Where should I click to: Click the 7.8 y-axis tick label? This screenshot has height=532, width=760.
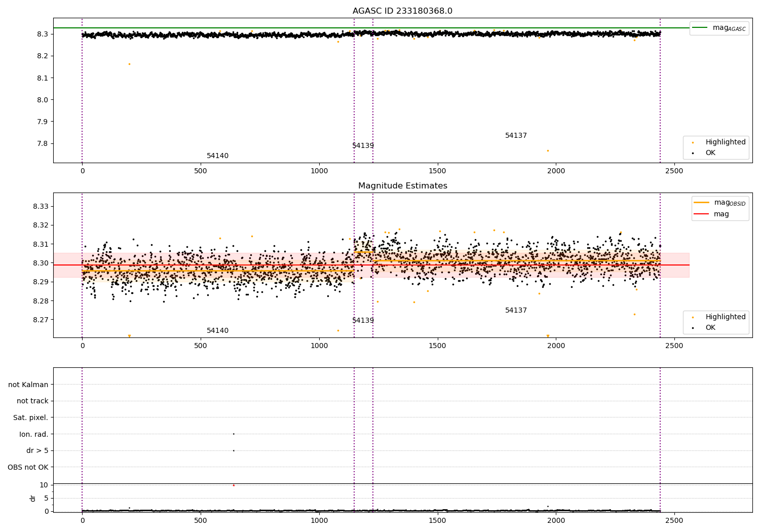coord(42,143)
